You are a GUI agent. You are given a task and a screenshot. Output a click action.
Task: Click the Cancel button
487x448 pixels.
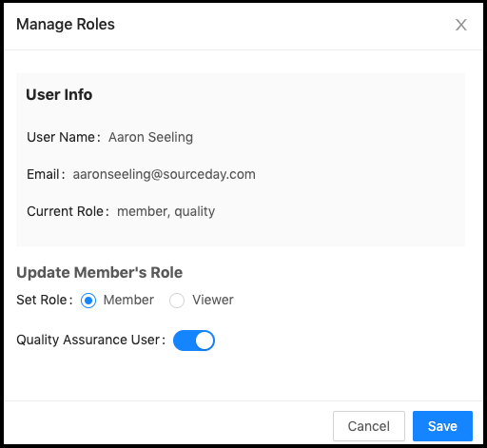pos(369,426)
